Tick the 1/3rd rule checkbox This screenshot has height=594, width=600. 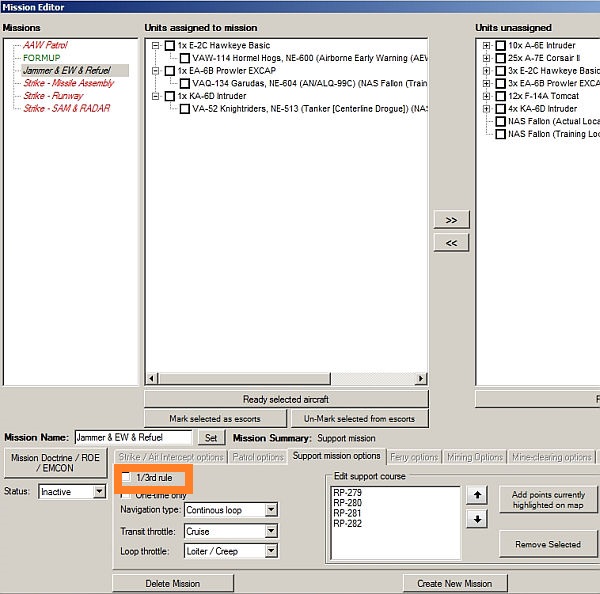coord(126,477)
